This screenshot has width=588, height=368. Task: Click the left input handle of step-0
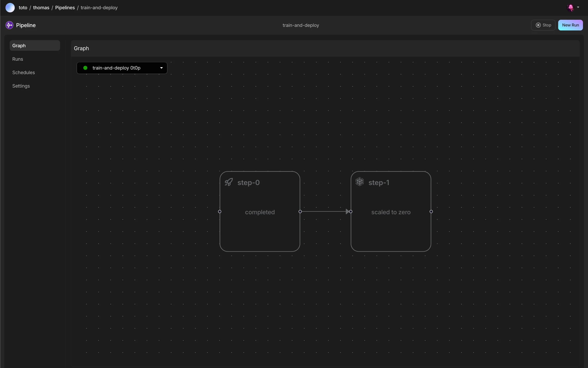coord(220,212)
